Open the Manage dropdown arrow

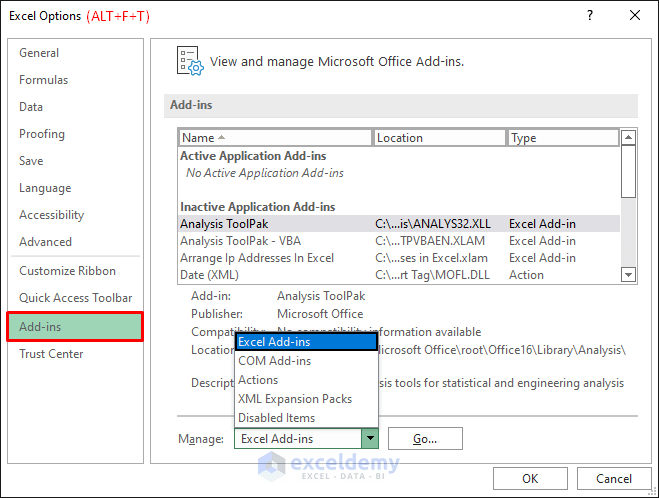[370, 438]
